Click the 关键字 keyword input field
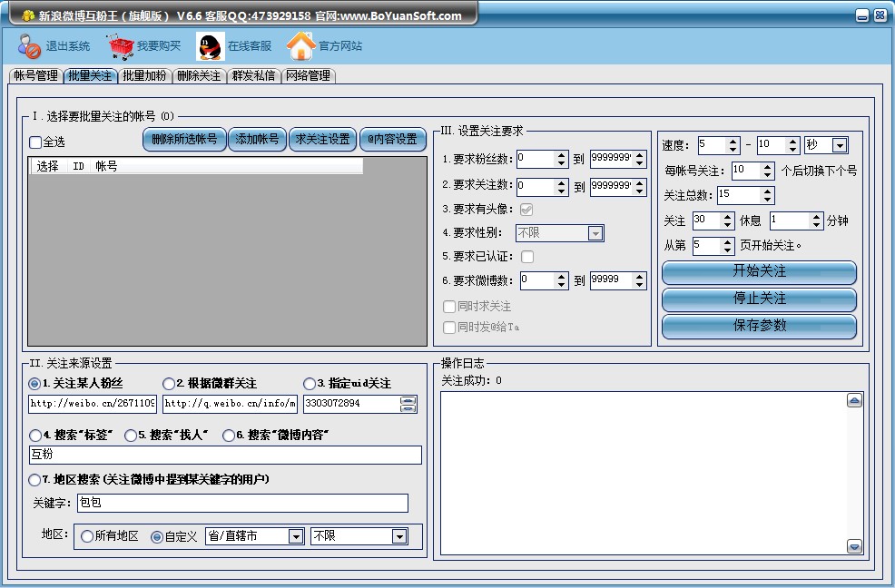895x588 pixels. coord(242,503)
